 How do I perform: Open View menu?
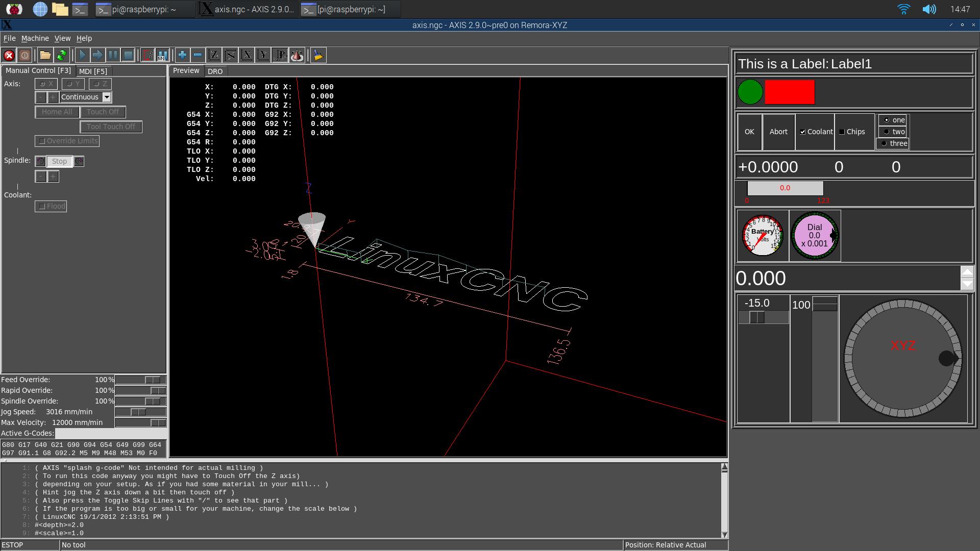pyautogui.click(x=63, y=38)
